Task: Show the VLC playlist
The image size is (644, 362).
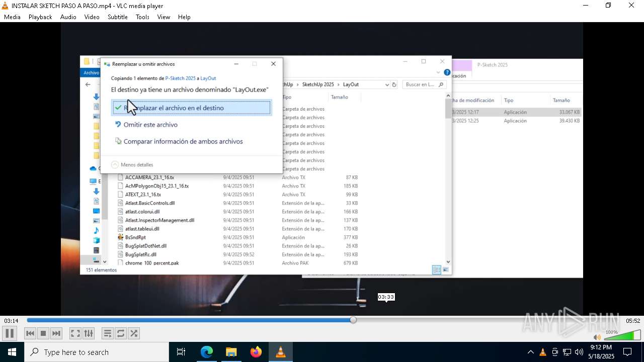Action: 107,333
